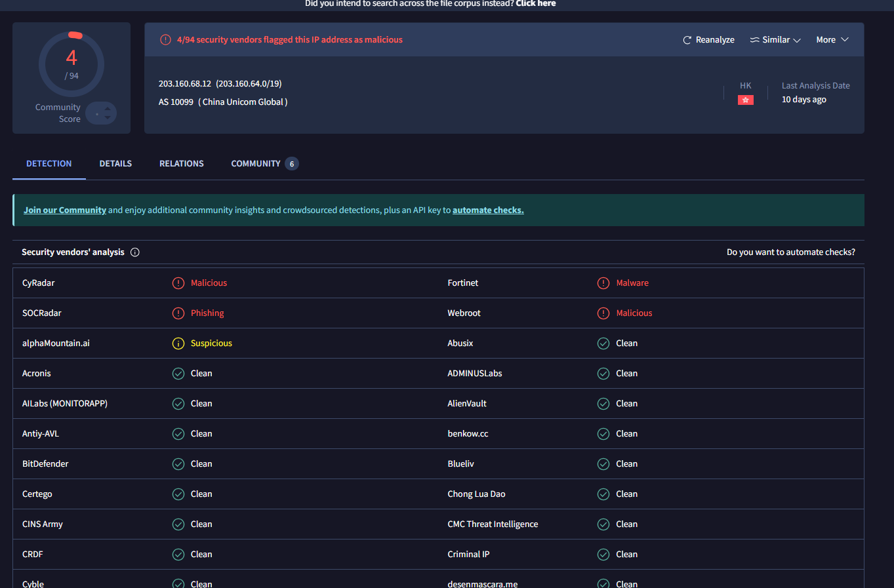The width and height of the screenshot is (894, 588).
Task: Click the Hong Kong flag icon
Action: pos(746,100)
